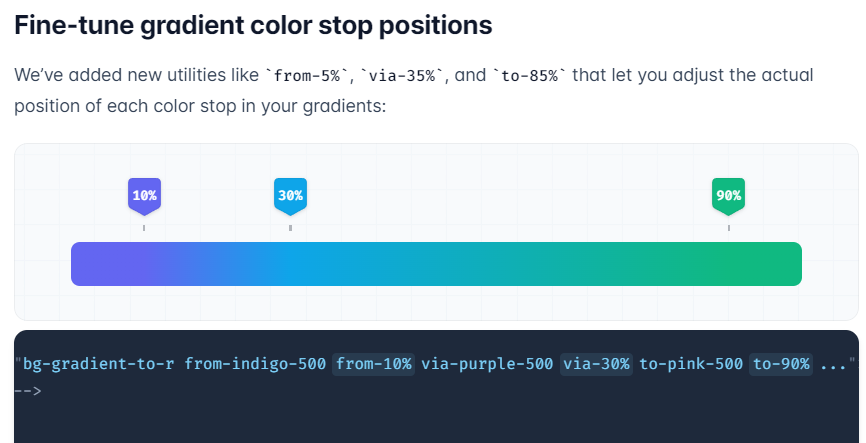The height and width of the screenshot is (443, 866).
Task: Click the gradient bar directly beneath the 30% marker
Action: tap(290, 264)
